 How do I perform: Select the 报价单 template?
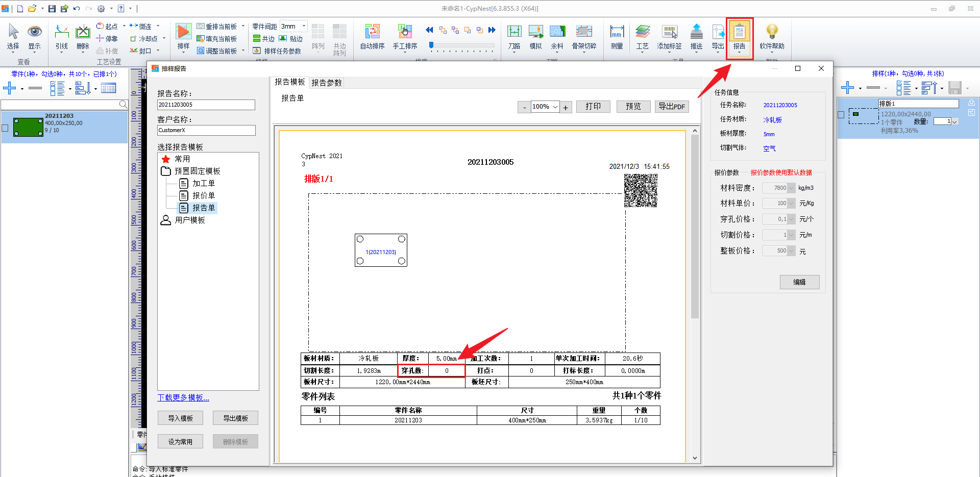[204, 196]
